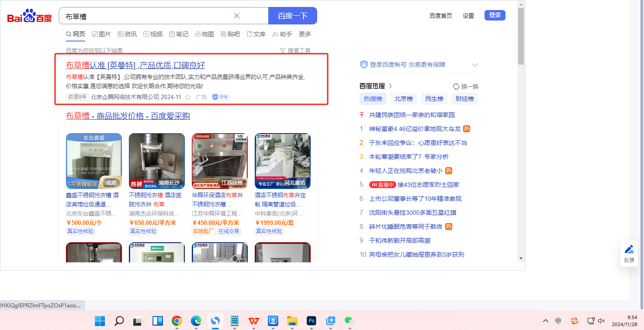
Task: Open hot topic 共建民族团结一家亲的和谐家园
Action: click(412, 115)
